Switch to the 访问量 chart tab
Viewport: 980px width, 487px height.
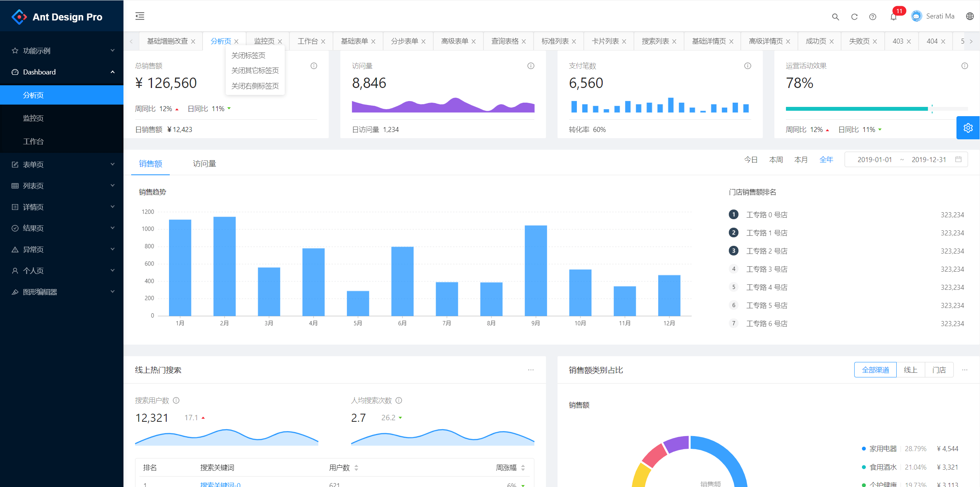coord(204,164)
